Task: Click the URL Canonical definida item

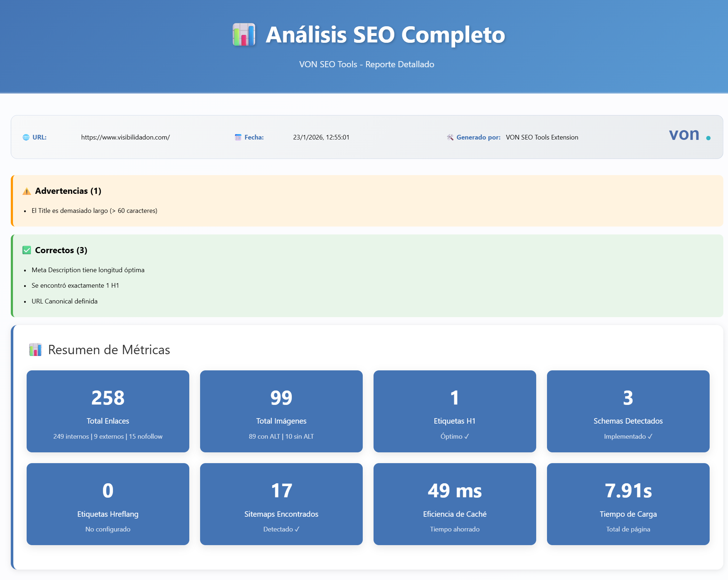Action: tap(64, 301)
